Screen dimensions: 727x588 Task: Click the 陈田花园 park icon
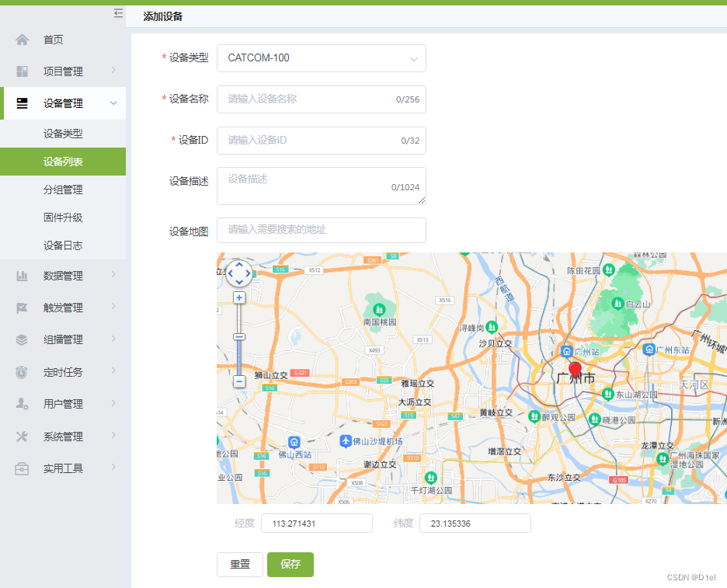tap(609, 270)
